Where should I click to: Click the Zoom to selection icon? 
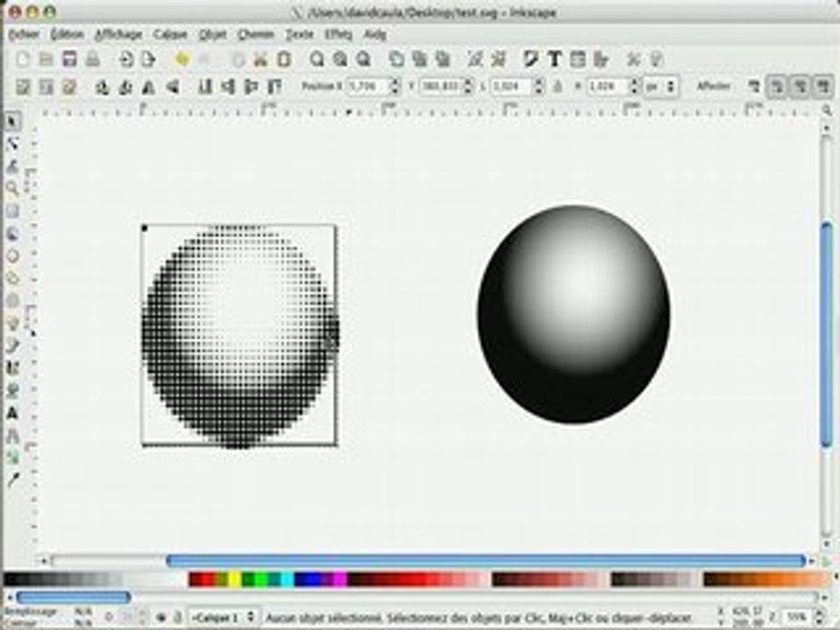coord(317,59)
